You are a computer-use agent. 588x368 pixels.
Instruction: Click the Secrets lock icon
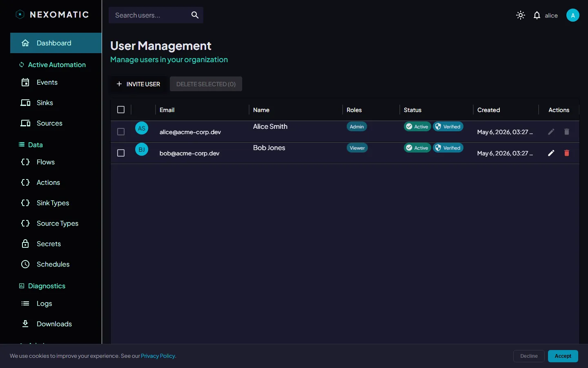point(25,244)
